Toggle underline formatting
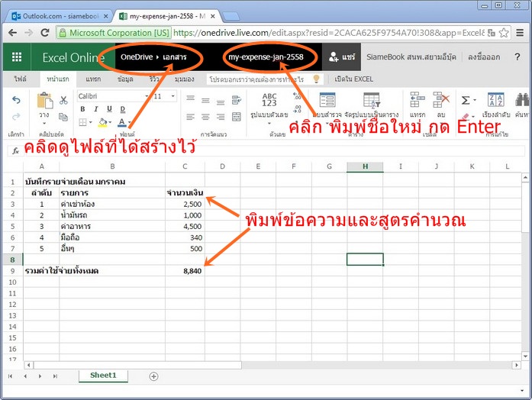The image size is (532, 400). [x=109, y=109]
